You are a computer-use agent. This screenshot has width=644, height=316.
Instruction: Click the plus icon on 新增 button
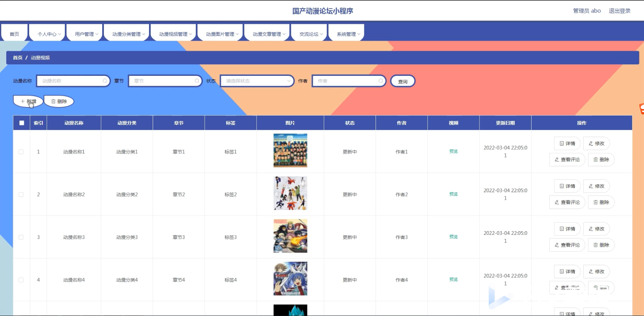point(23,101)
